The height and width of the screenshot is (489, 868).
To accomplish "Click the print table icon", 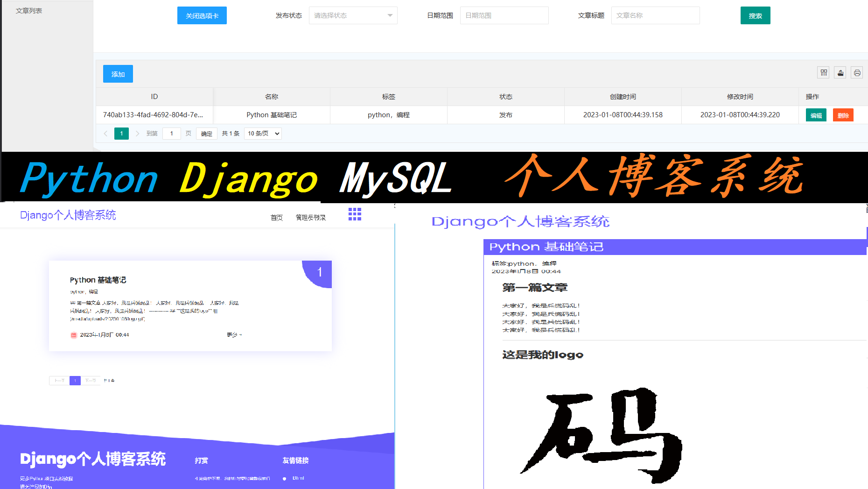I will pyautogui.click(x=857, y=73).
